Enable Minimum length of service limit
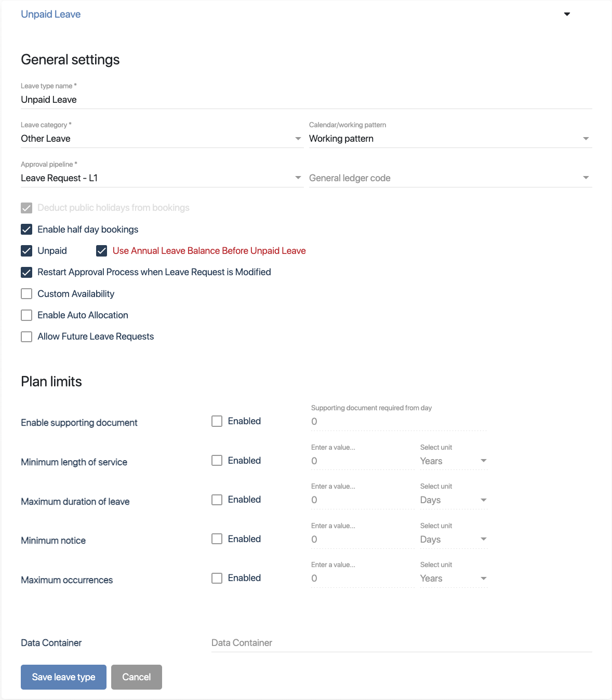Viewport: 612px width, 700px height. (217, 461)
